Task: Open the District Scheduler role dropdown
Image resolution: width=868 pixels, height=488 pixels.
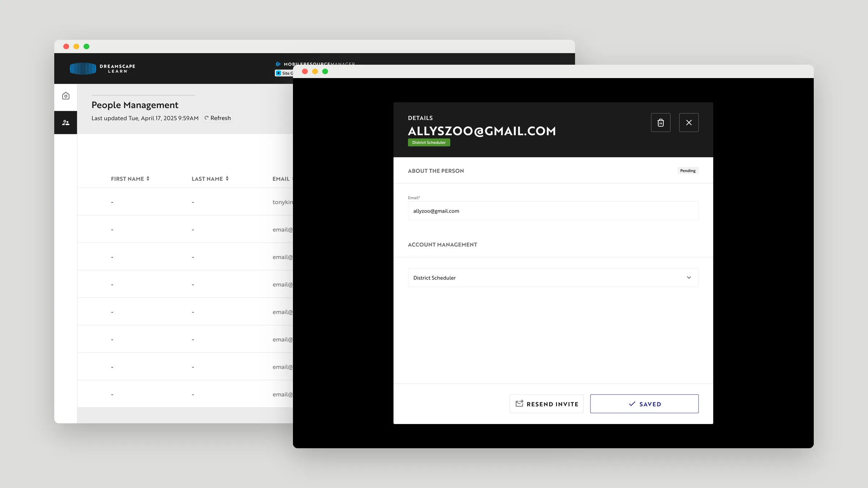Action: 553,278
